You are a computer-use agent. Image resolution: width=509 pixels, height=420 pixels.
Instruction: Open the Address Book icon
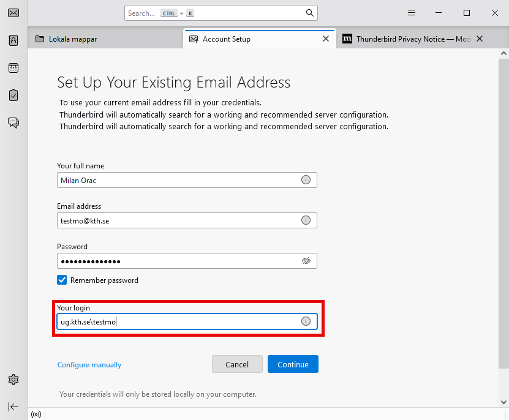(13, 40)
